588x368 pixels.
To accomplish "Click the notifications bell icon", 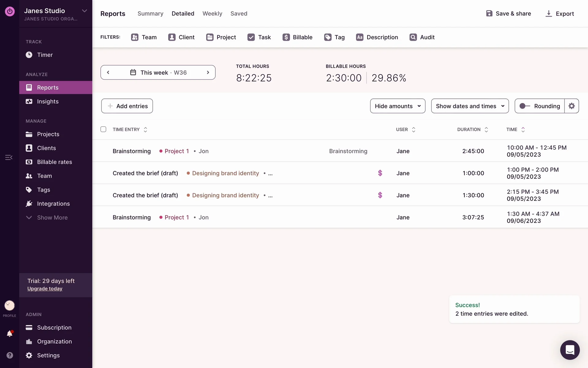I will point(9,334).
